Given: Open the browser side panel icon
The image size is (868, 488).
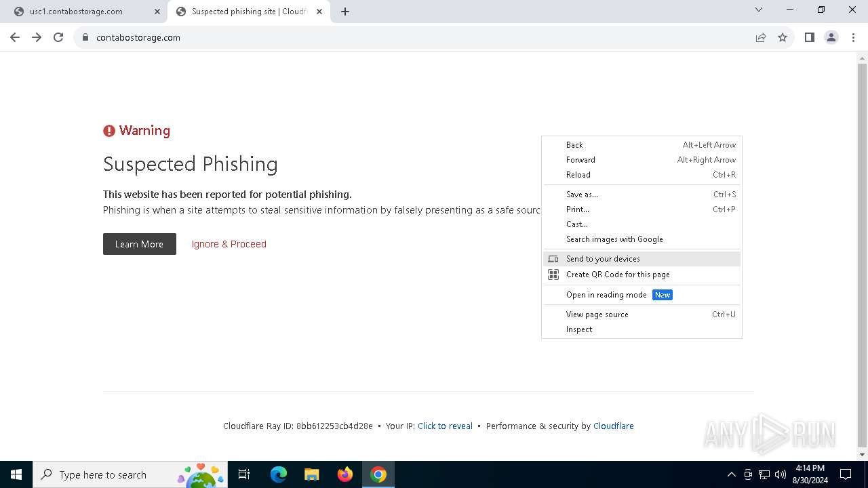Looking at the screenshot, I should 809,37.
